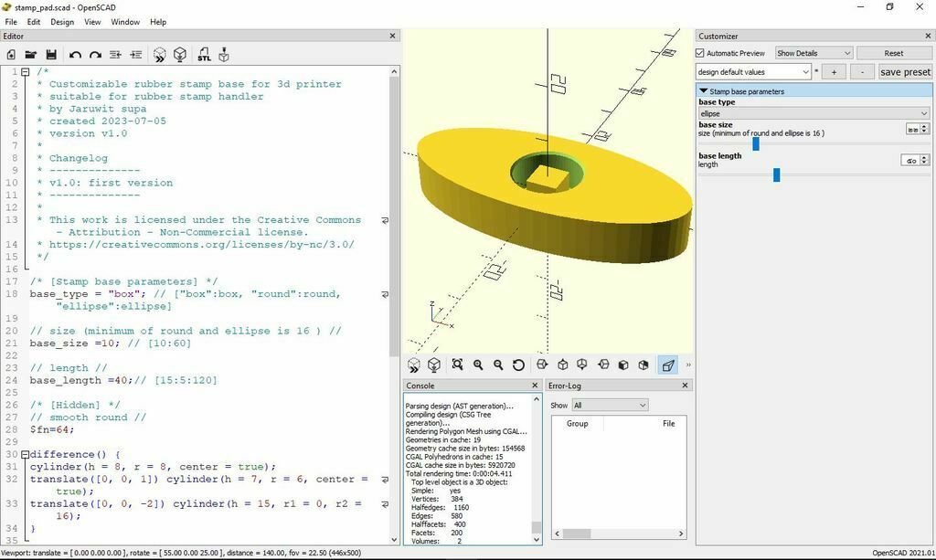This screenshot has width=936, height=560.
Task: Click the save preset button
Action: pos(904,71)
